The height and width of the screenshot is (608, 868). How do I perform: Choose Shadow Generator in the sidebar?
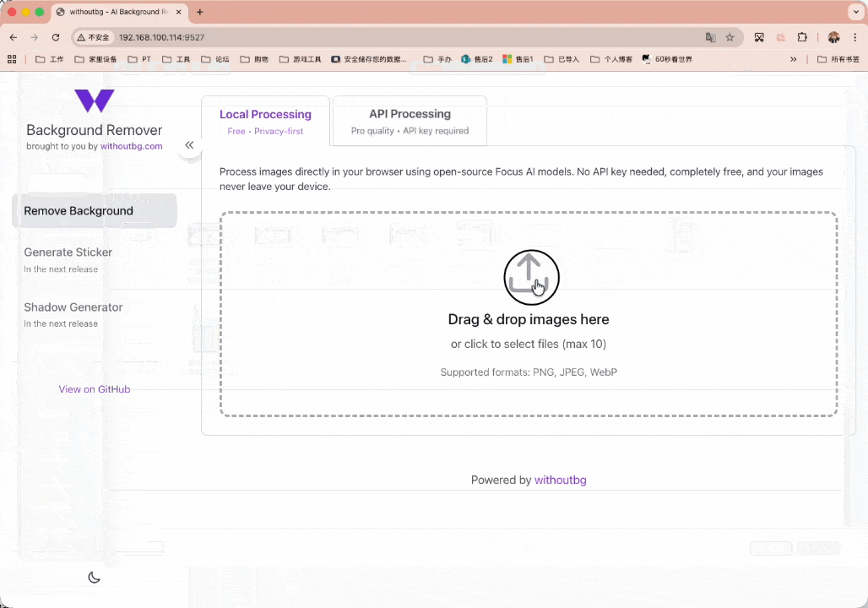coord(73,307)
